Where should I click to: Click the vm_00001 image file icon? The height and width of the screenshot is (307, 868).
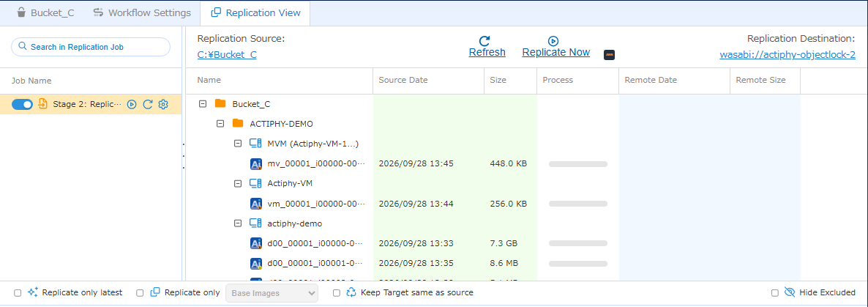(x=255, y=204)
